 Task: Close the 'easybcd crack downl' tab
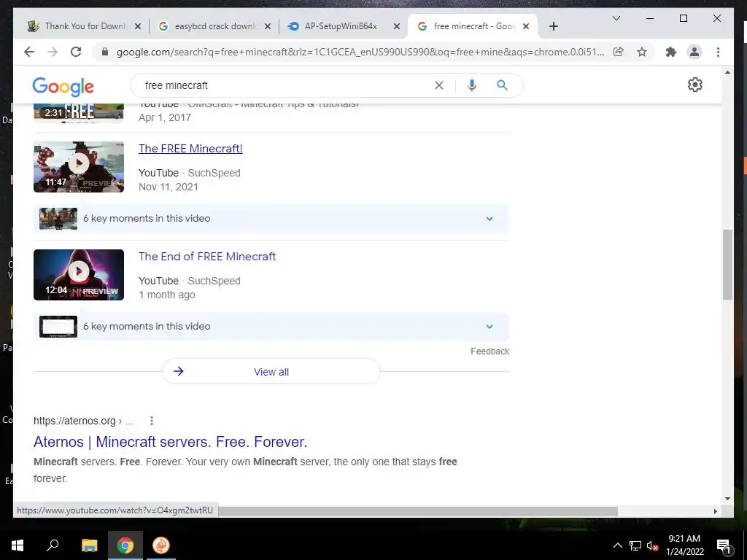click(268, 26)
